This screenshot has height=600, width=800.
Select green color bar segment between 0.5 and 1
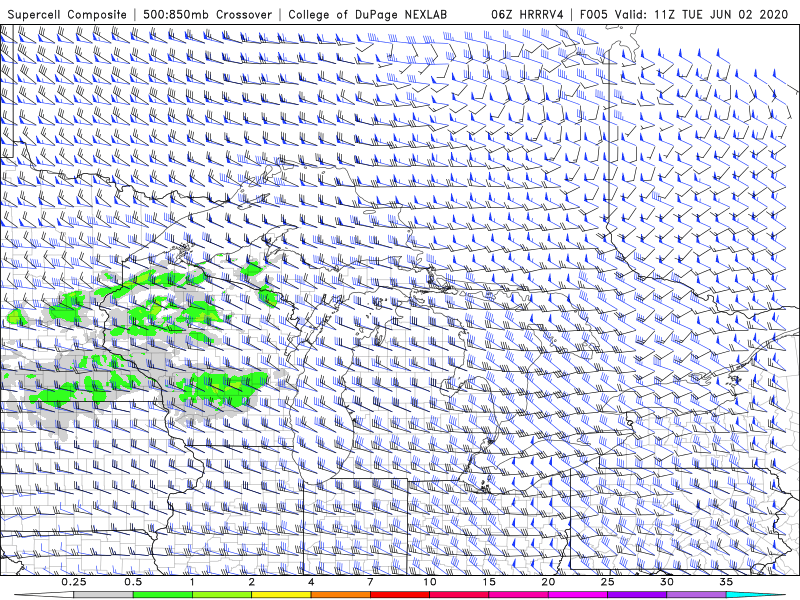tap(162, 595)
